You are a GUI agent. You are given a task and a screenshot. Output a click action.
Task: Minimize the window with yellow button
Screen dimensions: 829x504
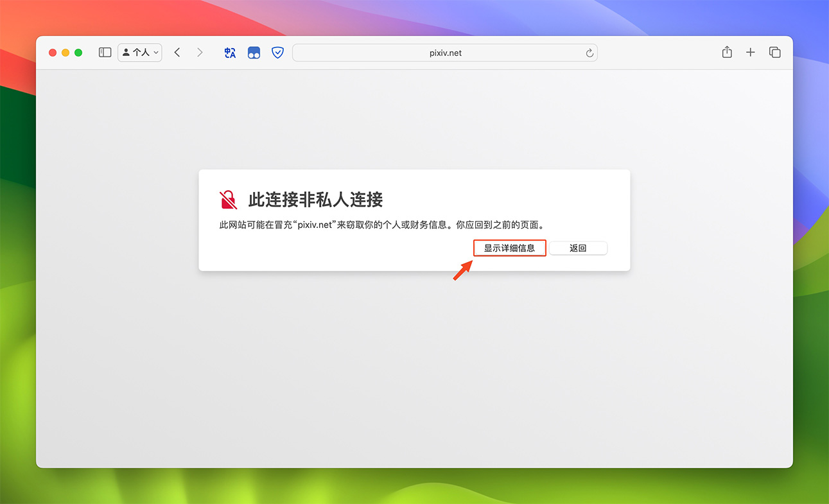click(65, 53)
